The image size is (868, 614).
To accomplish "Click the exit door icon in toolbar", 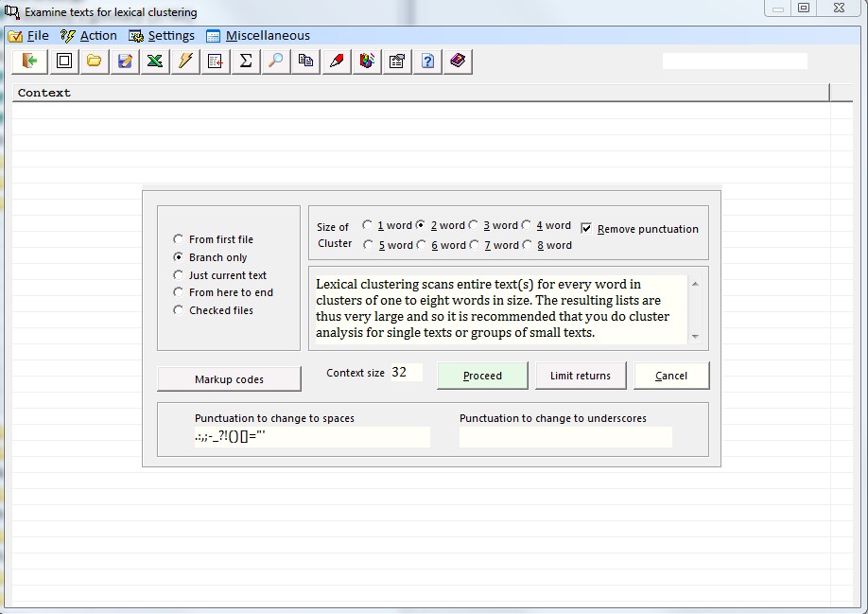I will [x=30, y=61].
